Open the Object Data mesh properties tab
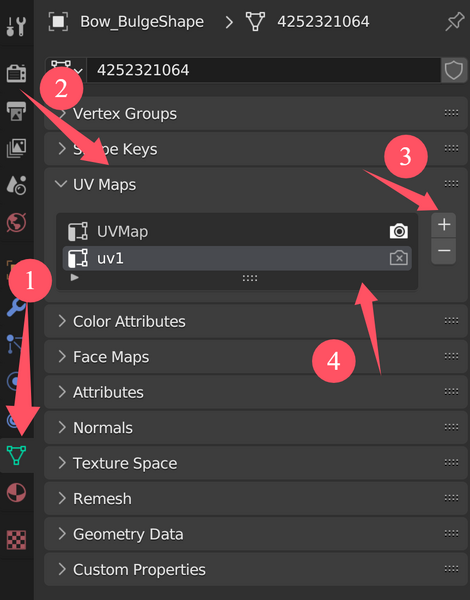This screenshot has height=600, width=470. pos(16,455)
